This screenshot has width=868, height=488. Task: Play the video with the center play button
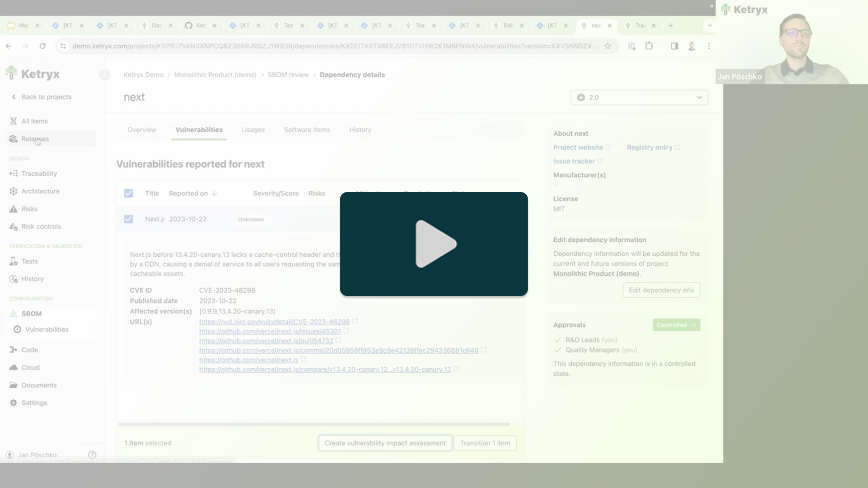tap(434, 244)
